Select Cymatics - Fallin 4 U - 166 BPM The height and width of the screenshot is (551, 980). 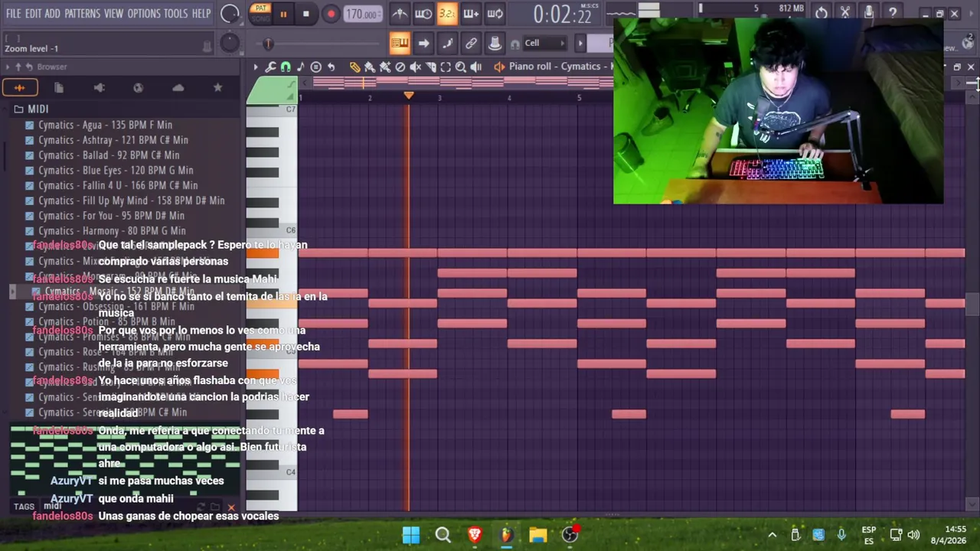118,186
